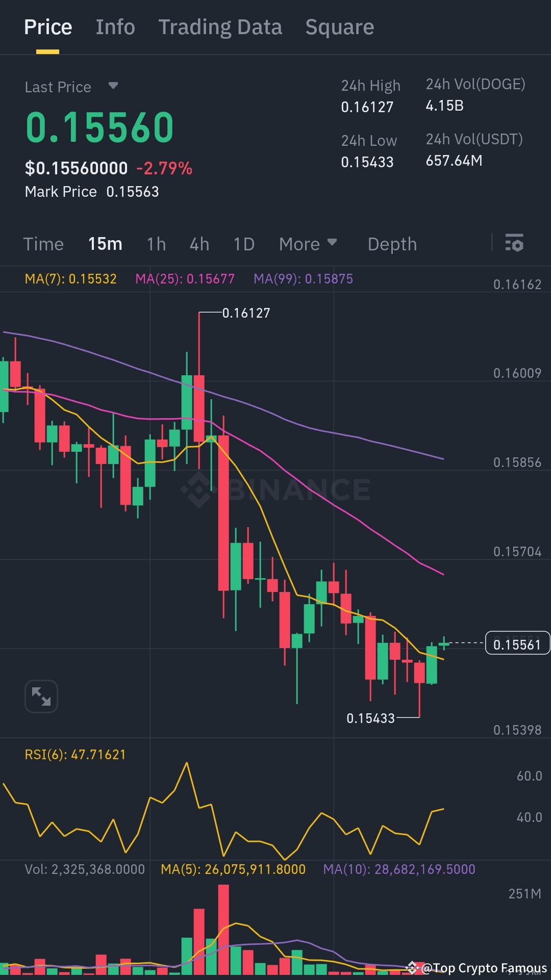Switch chart to 4h interval

199,244
